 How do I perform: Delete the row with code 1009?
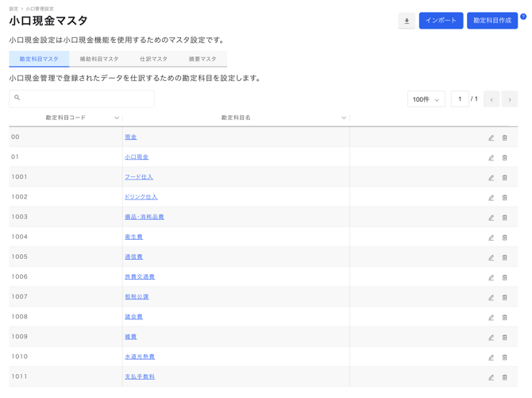click(x=504, y=338)
